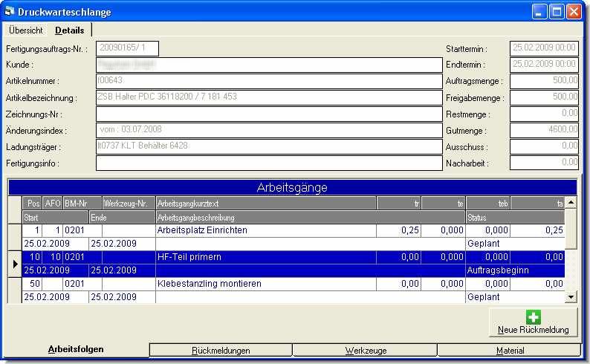The image size is (590, 364).
Task: Click the Arbeitsgangkurztext column header
Action: coord(265,204)
